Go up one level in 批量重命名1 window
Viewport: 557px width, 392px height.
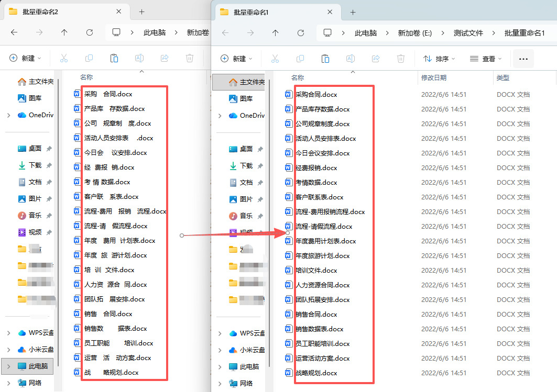[x=275, y=33]
